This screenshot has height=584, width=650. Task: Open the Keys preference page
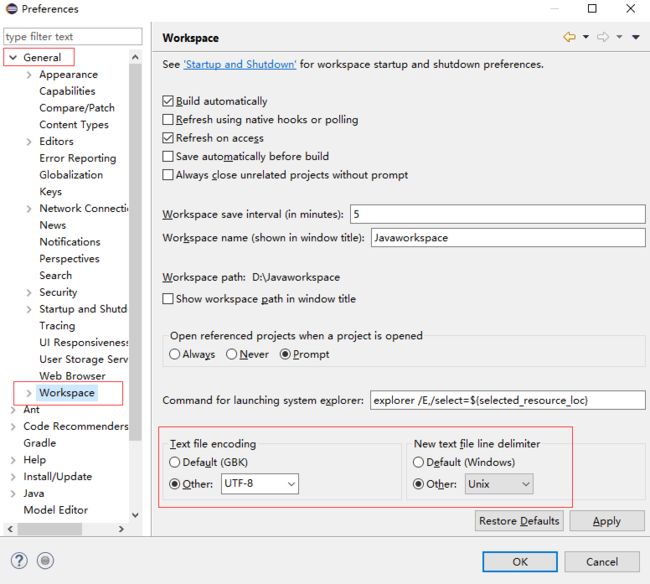pos(51,191)
